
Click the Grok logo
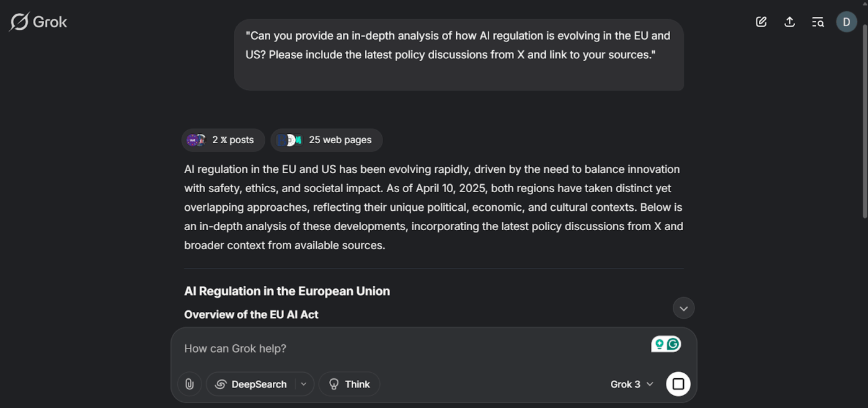pyautogui.click(x=38, y=22)
